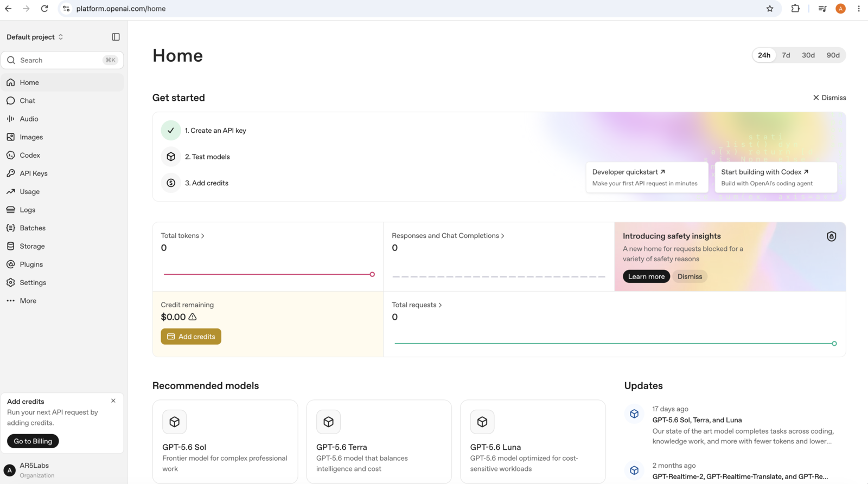The height and width of the screenshot is (484, 868).
Task: Click Learn more on safety insights
Action: [x=646, y=276]
